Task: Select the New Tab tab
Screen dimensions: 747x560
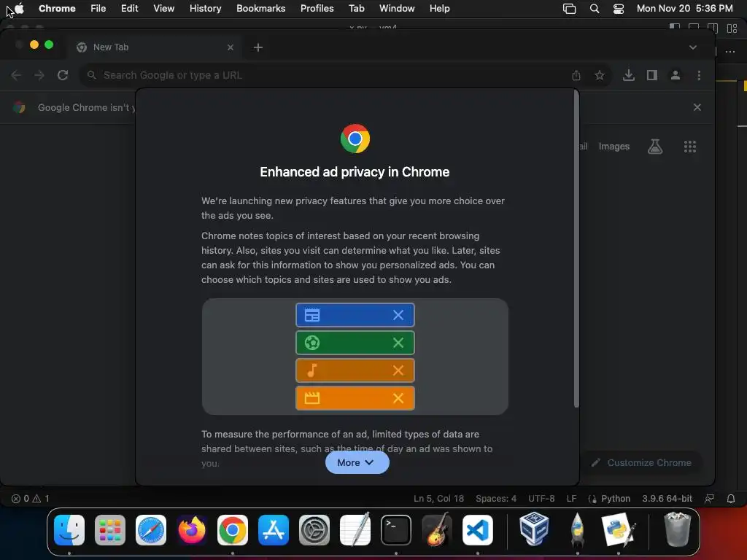Action: 155,47
